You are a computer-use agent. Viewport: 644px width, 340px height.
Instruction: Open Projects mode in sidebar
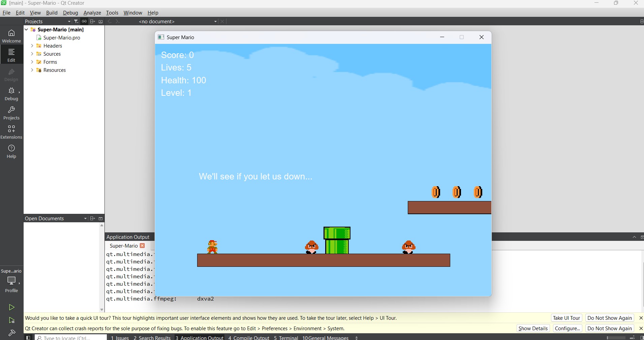pos(11,113)
